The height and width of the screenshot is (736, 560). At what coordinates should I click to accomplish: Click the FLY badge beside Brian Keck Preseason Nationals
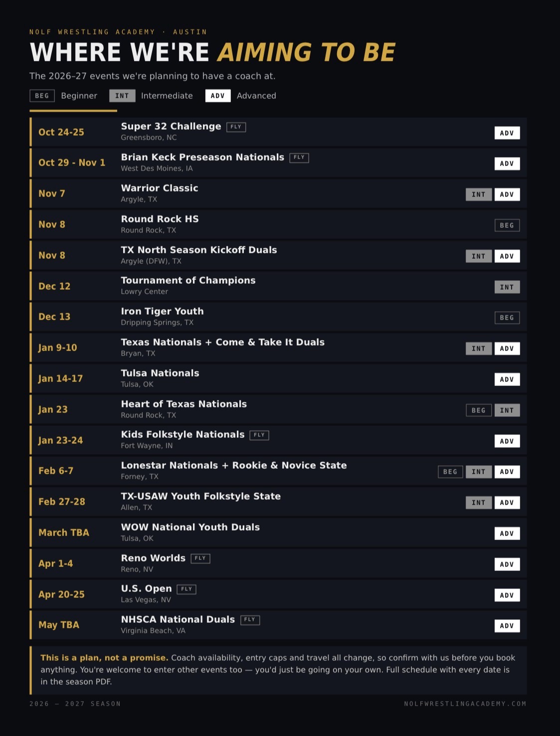299,158
